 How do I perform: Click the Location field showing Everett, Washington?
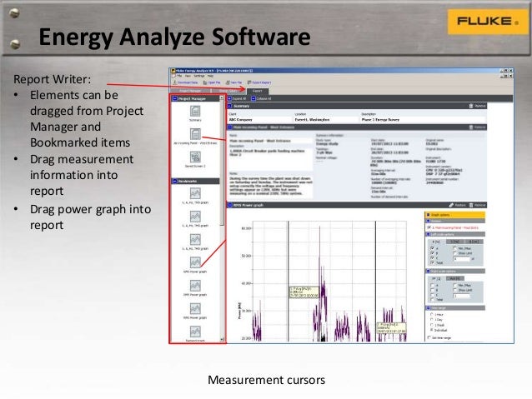click(x=326, y=120)
